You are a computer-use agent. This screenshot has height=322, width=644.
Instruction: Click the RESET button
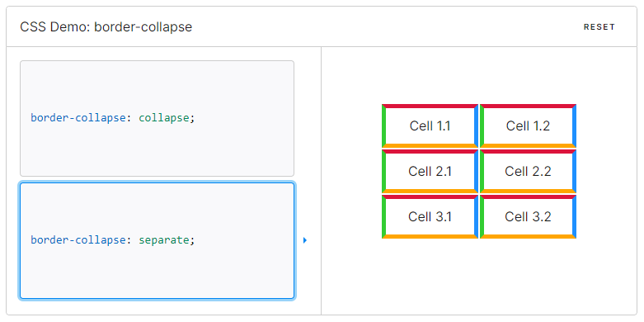599,27
